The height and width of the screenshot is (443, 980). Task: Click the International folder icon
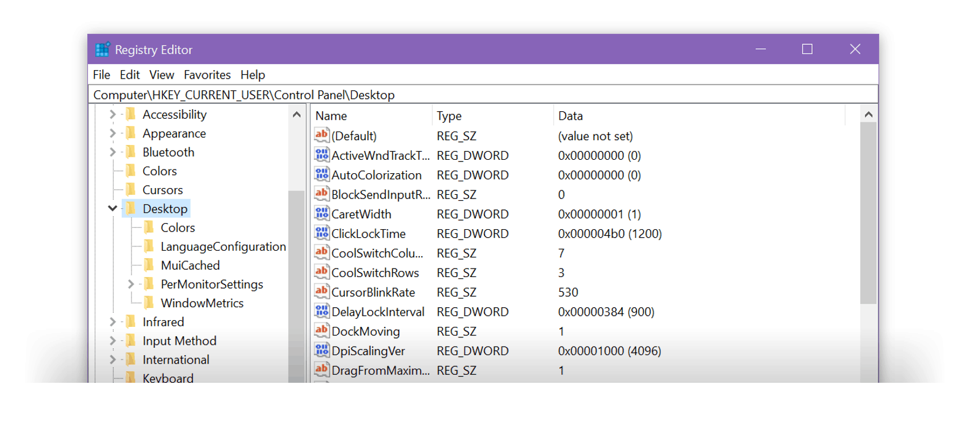[x=131, y=359]
